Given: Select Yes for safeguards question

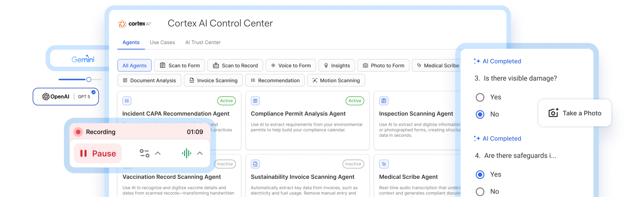Looking at the screenshot, I should click(480, 175).
